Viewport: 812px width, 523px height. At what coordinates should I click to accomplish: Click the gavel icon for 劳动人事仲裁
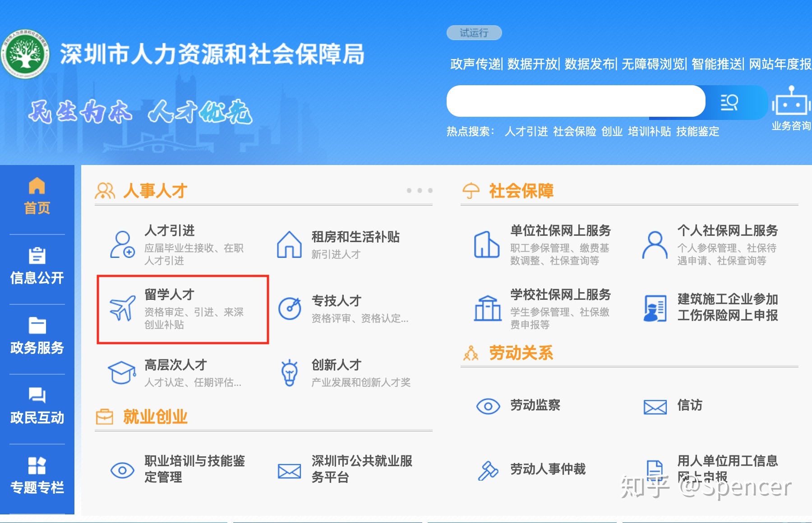coord(488,470)
